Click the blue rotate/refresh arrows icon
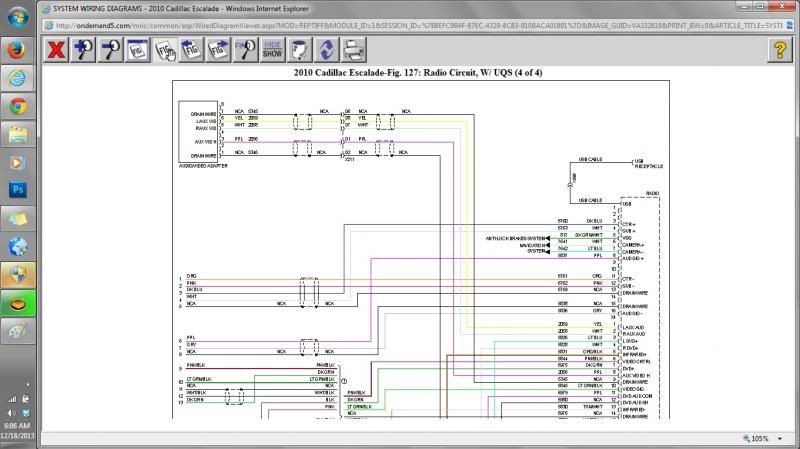Image resolution: width=800 pixels, height=449 pixels. coord(327,50)
